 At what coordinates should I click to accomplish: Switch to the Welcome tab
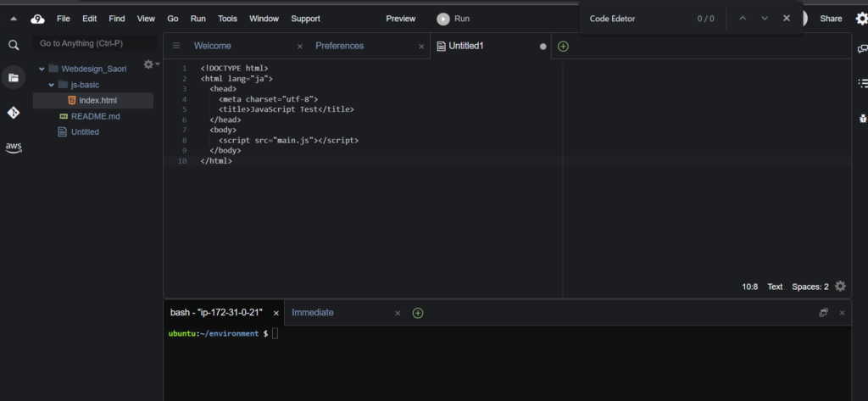pyautogui.click(x=213, y=46)
